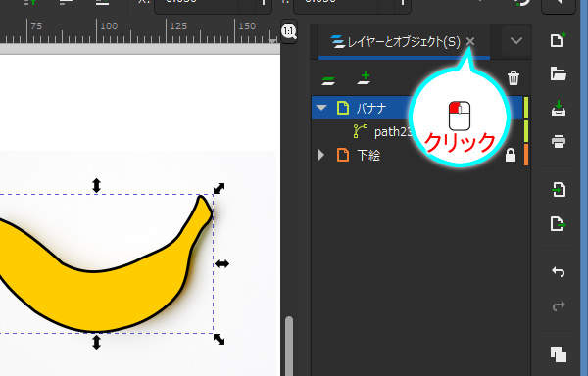Image resolution: width=588 pixels, height=376 pixels.
Task: Select the バナナ layer row
Action: [416, 108]
